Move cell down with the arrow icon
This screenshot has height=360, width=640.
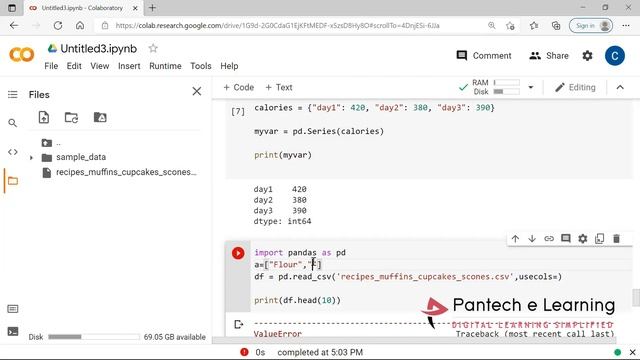(x=532, y=239)
